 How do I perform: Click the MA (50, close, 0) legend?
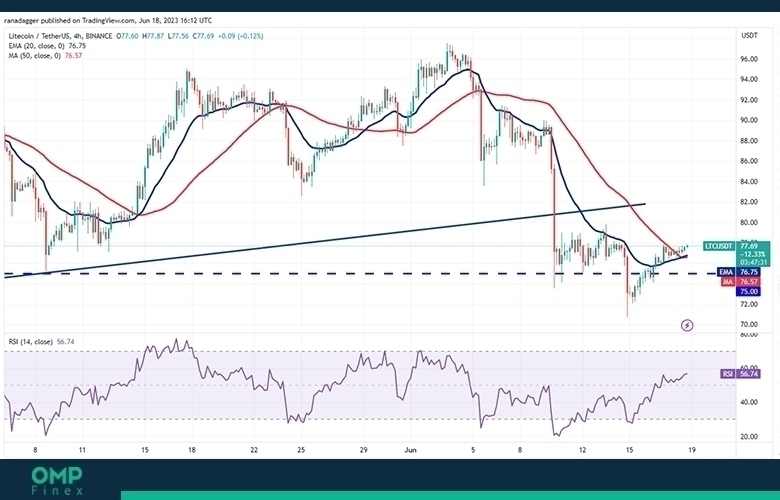[x=45, y=56]
